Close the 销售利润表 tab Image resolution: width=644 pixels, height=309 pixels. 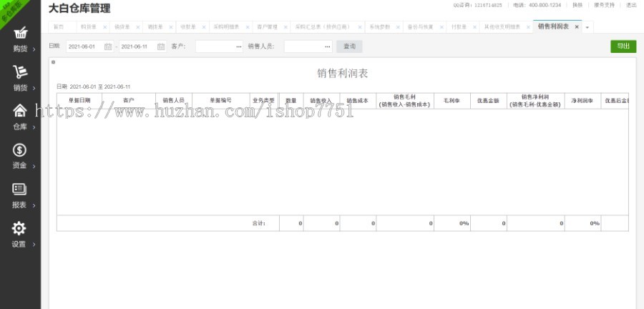tap(577, 26)
